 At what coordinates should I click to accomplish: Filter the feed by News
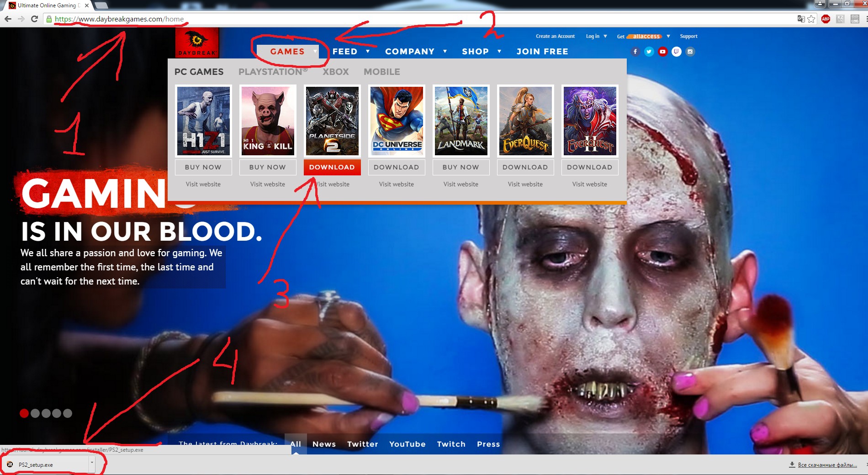click(x=324, y=444)
